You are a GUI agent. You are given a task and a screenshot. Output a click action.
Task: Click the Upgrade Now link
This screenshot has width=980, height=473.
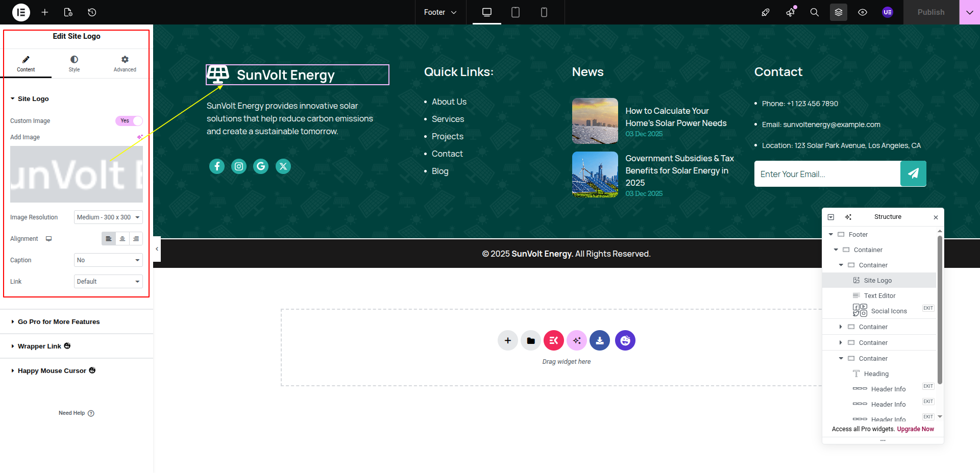916,429
